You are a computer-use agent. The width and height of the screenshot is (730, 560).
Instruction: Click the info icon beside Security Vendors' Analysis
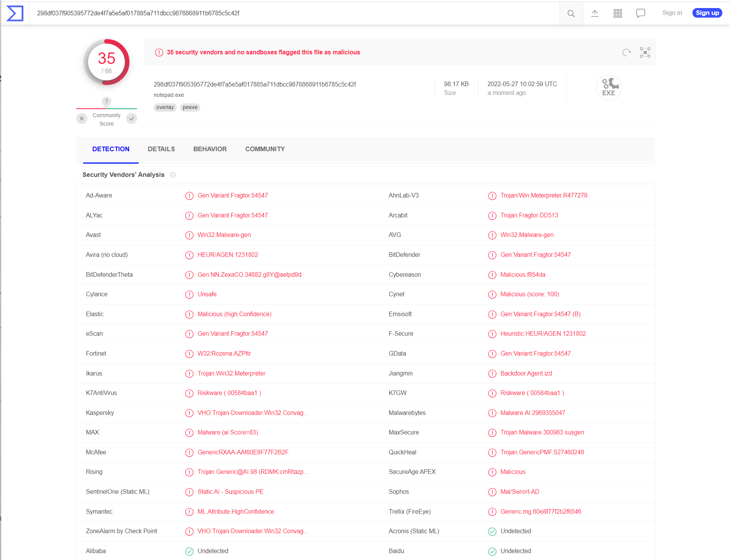coord(173,175)
